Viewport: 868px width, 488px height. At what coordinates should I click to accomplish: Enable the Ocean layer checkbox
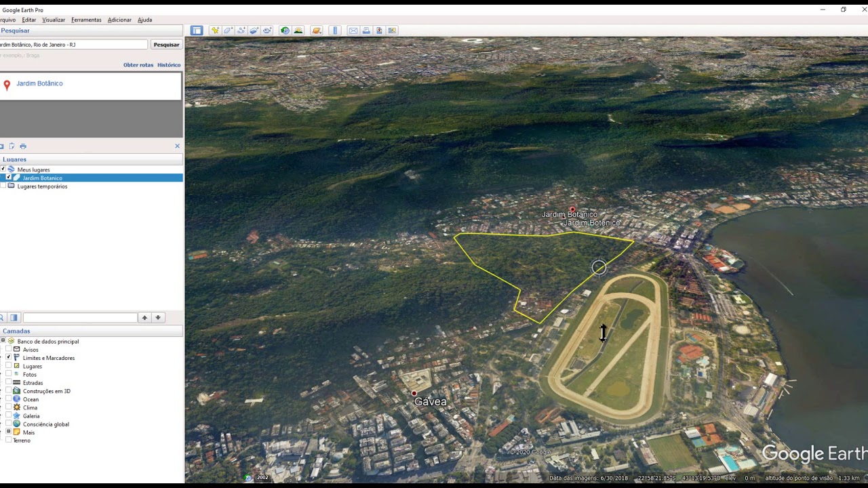pyautogui.click(x=9, y=399)
